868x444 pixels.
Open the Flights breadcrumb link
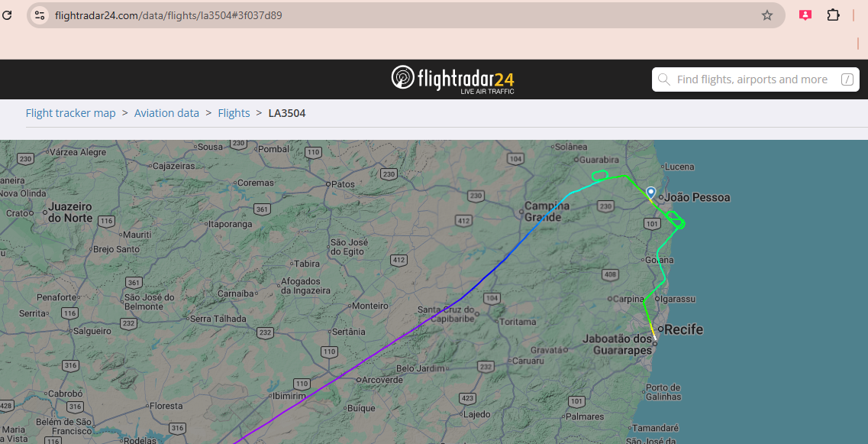click(234, 113)
